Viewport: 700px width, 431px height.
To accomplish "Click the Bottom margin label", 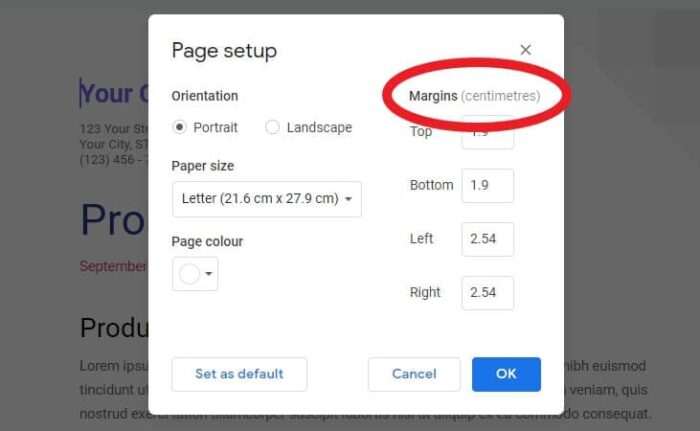I will click(x=431, y=185).
